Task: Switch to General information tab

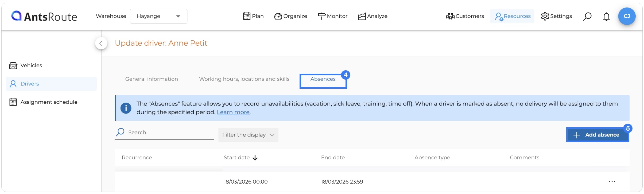Action: click(152, 79)
